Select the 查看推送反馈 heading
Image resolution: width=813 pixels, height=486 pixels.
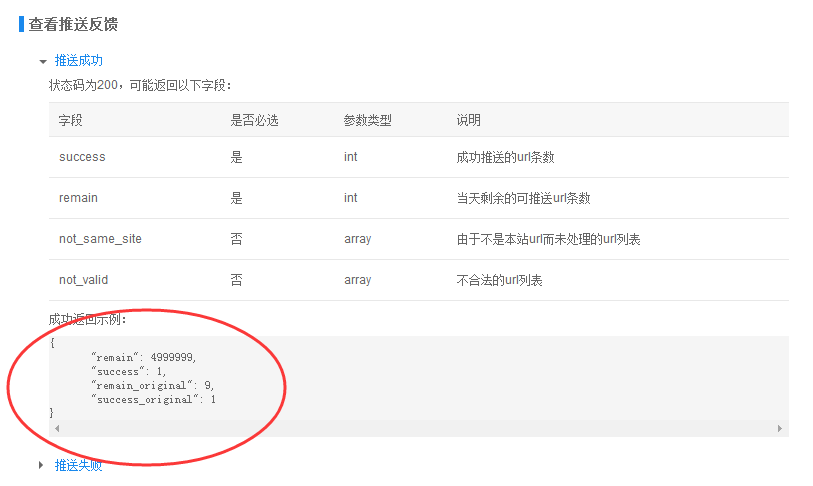(73, 24)
